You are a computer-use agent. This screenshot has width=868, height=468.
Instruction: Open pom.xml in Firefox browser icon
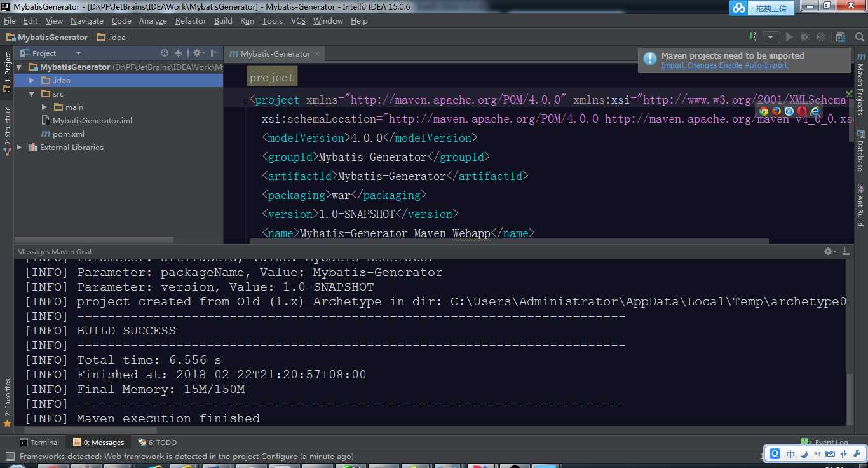(x=776, y=111)
